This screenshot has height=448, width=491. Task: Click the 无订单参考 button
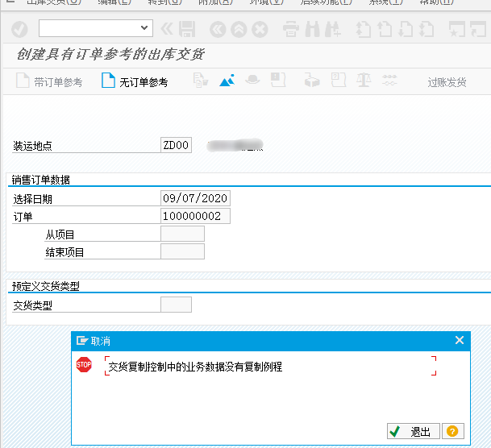coord(135,81)
